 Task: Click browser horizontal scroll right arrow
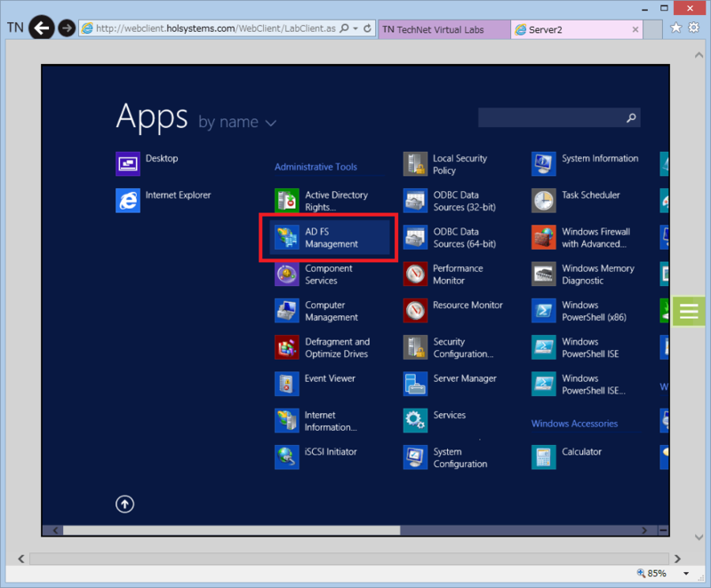tap(677, 559)
